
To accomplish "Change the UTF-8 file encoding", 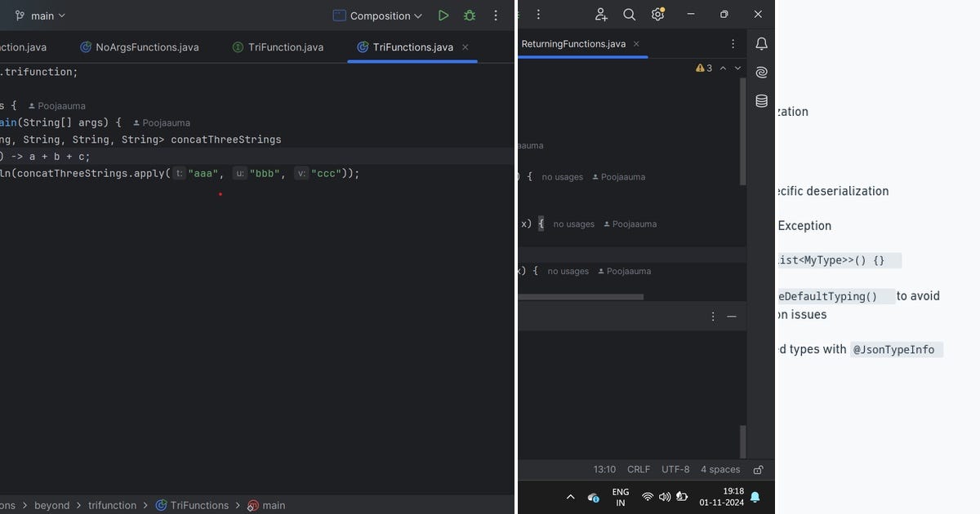I will 675,469.
